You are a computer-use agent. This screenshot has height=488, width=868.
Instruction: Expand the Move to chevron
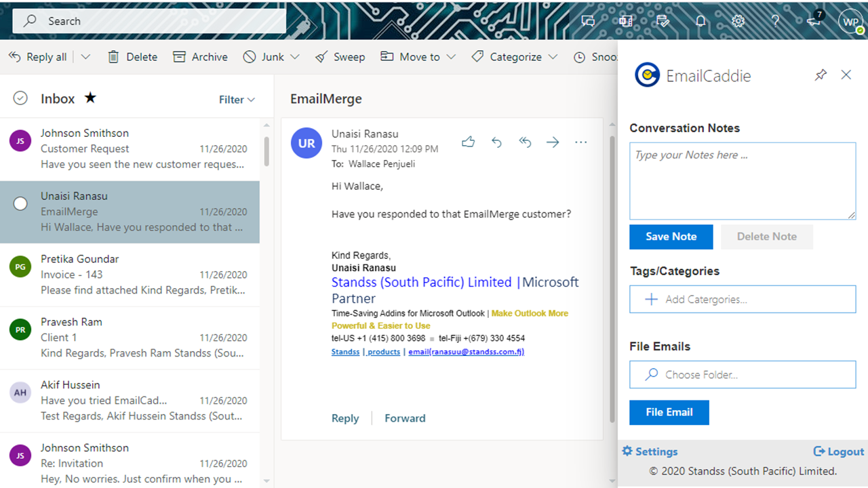tap(451, 57)
